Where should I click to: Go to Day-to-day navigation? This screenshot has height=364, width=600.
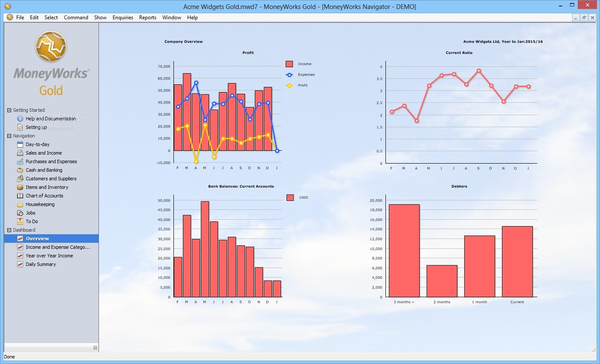click(37, 144)
